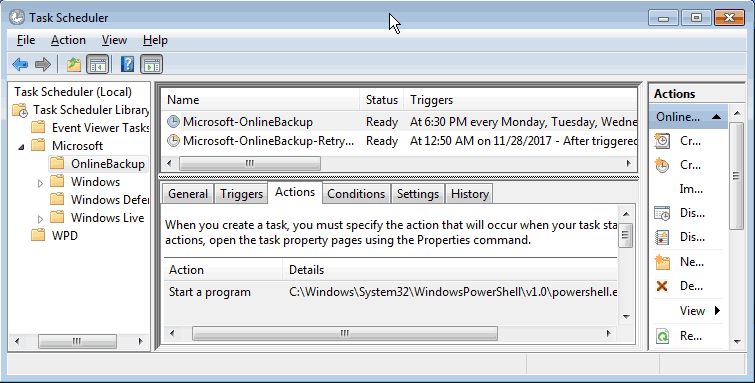Click the OnlineBackup folder icon in tree

[x=57, y=163]
